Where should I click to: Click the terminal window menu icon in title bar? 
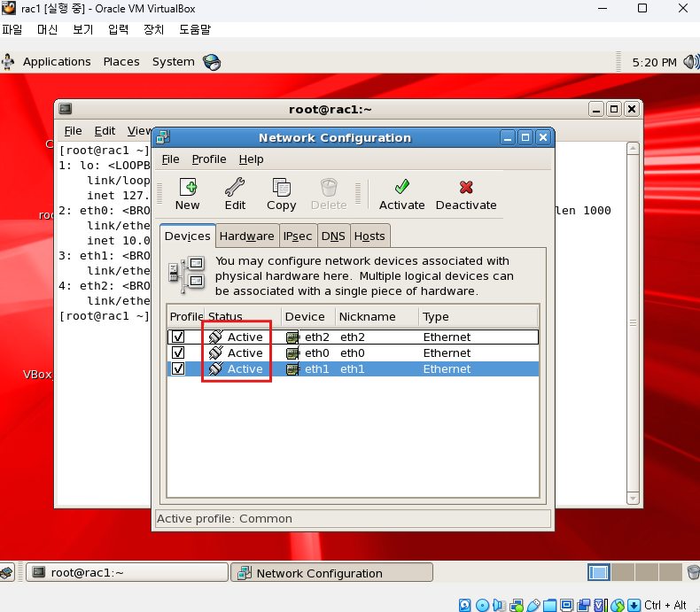coord(66,109)
